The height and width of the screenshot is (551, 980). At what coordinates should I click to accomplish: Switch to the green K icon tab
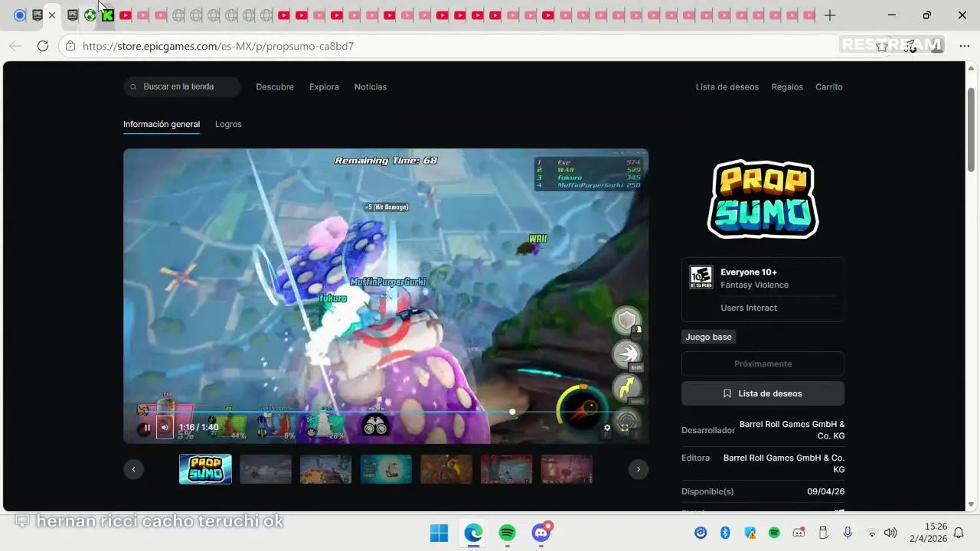108,15
